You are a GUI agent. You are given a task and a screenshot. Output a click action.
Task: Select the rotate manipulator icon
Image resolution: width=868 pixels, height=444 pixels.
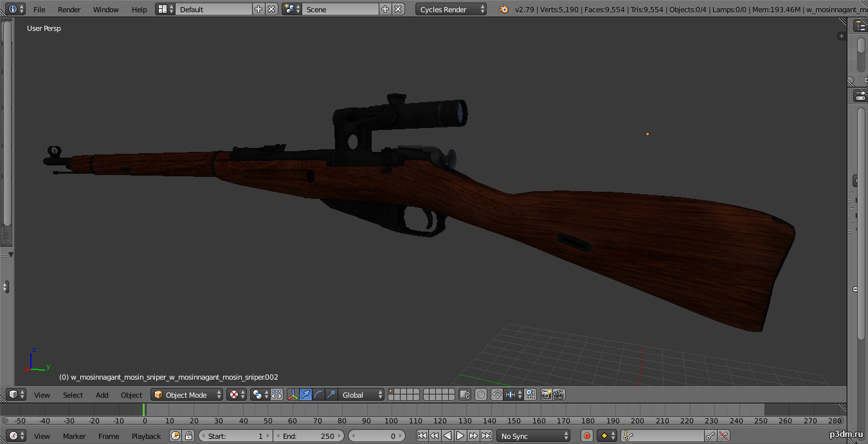pos(319,394)
